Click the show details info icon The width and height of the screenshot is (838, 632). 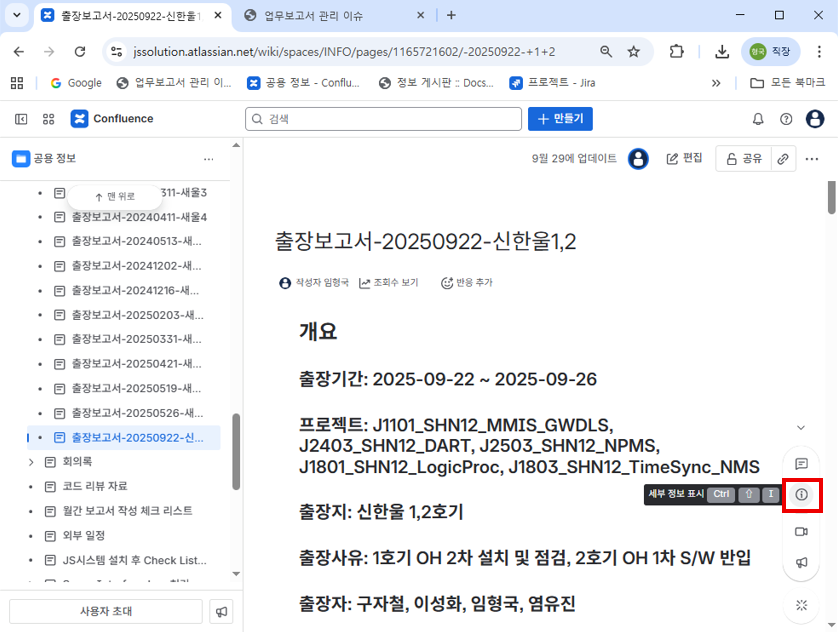point(801,495)
